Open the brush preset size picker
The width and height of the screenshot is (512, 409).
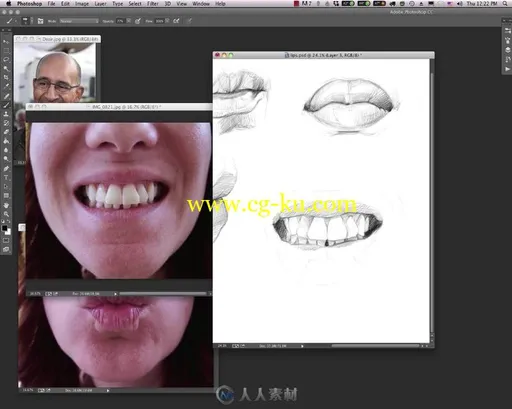(26, 21)
